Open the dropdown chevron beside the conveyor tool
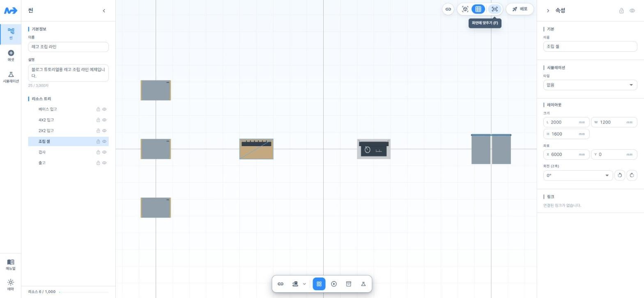 click(304, 284)
